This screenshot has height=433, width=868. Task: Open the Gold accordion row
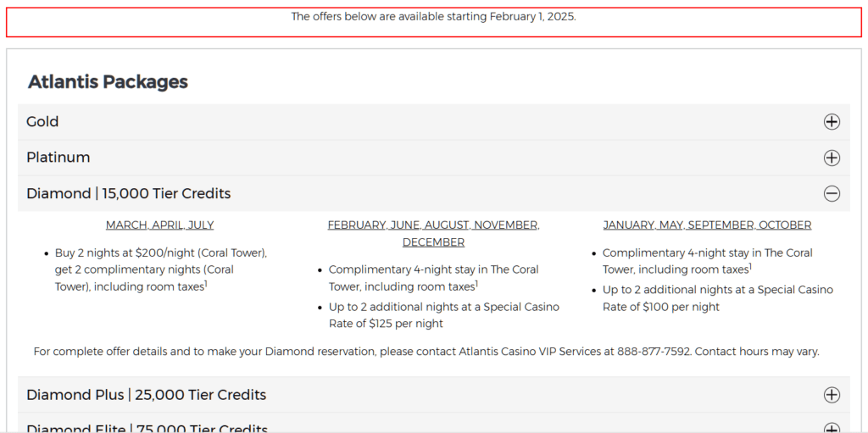[x=434, y=122]
